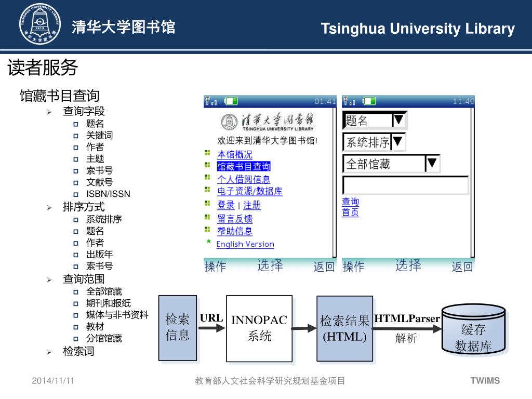Click the 01:41 clock on left phone
Image resolution: width=532 pixels, height=399 pixels.
[x=325, y=101]
